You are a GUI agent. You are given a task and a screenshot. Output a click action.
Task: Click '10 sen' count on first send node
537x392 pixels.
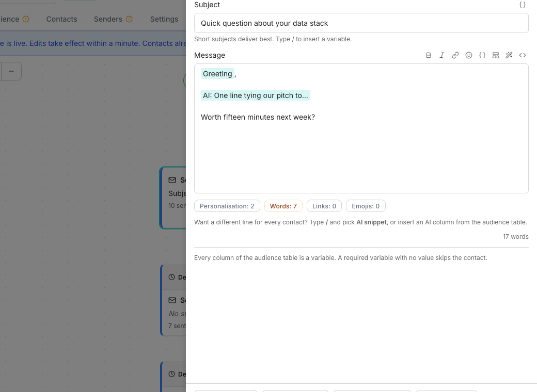pos(177,206)
